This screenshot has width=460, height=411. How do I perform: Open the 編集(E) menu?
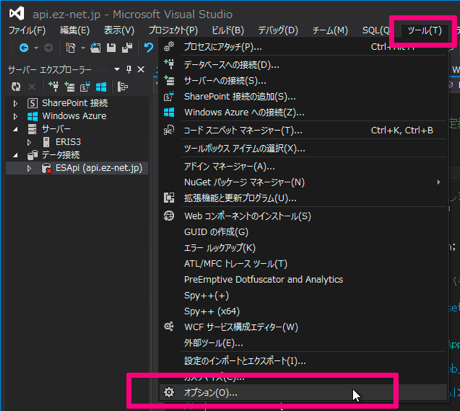click(x=75, y=30)
